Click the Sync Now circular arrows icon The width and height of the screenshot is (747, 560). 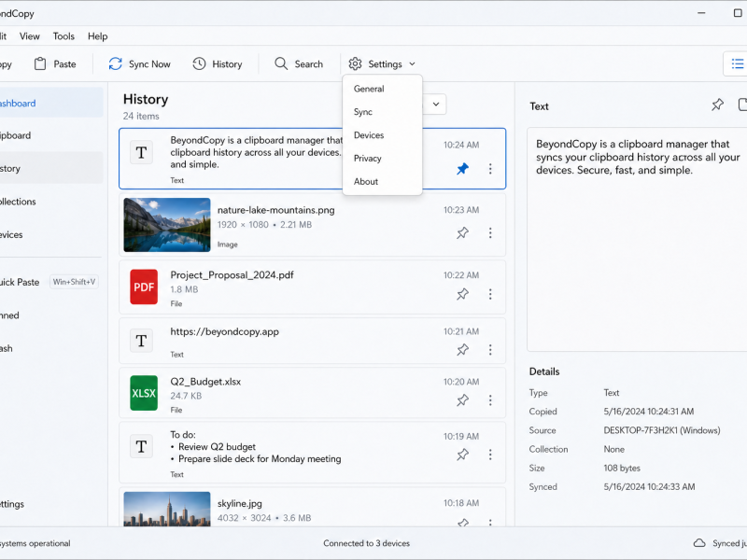115,63
